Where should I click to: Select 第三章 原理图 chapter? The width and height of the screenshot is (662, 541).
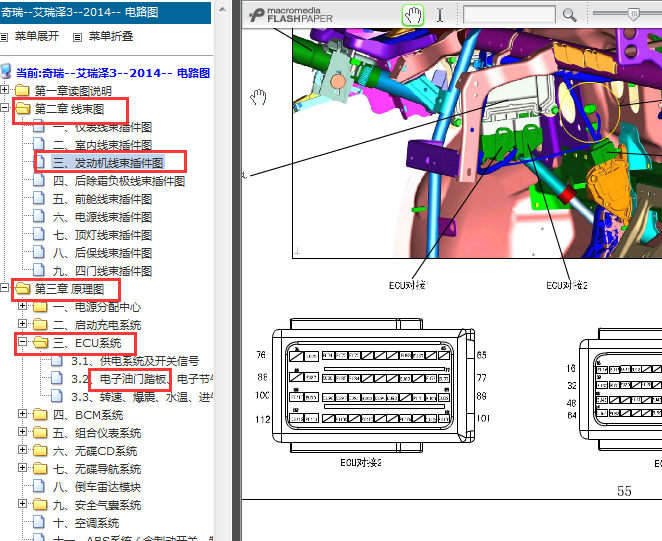[x=69, y=289]
